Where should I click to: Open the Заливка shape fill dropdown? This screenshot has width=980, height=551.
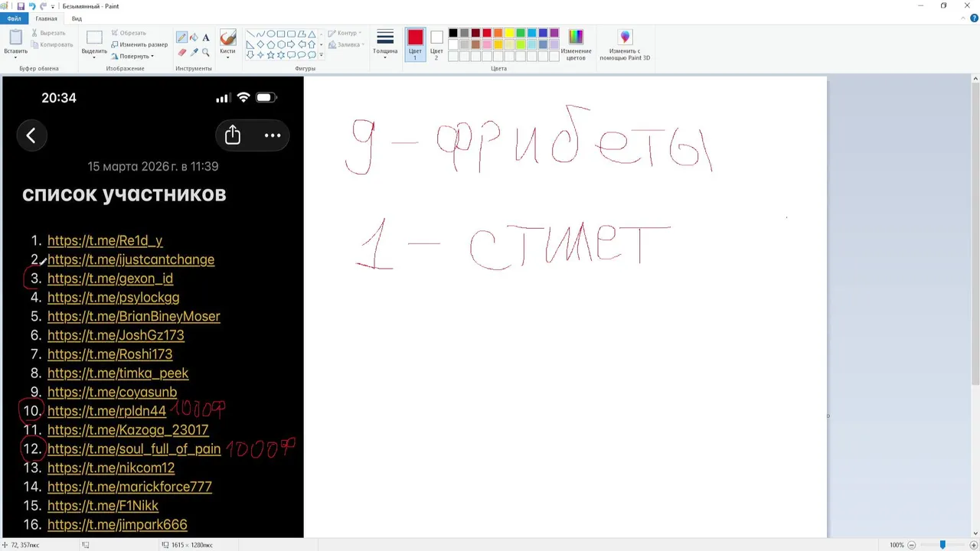(345, 44)
